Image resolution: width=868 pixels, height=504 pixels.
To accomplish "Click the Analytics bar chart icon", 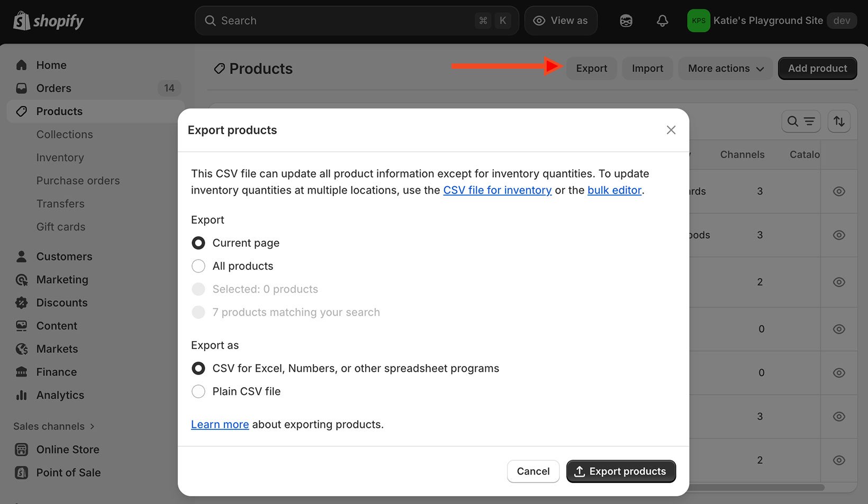I will [x=21, y=395].
